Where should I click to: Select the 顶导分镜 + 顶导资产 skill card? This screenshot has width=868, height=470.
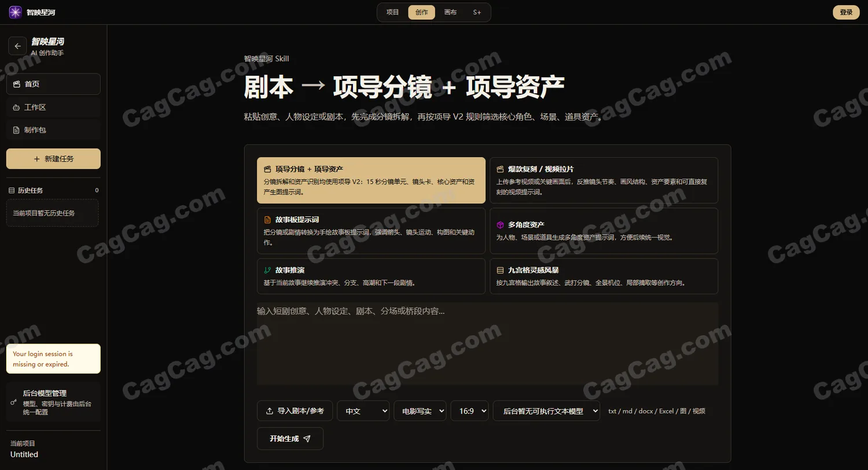coord(371,180)
